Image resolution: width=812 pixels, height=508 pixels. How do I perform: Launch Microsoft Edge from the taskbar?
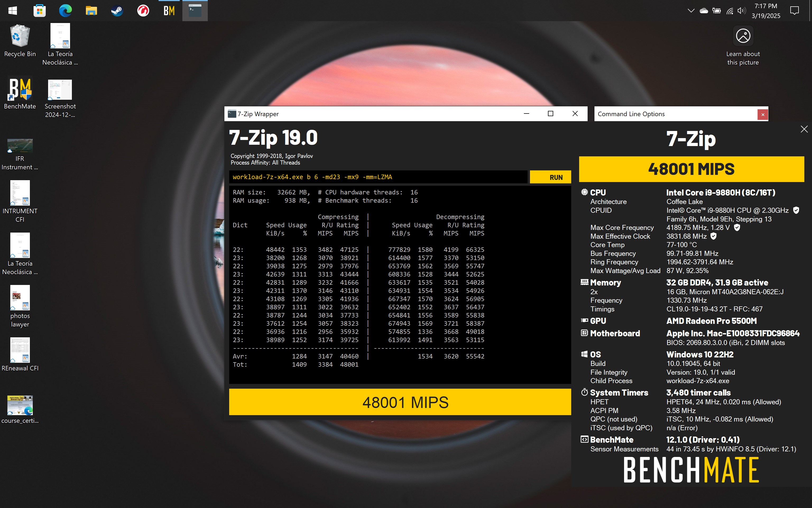(x=65, y=11)
